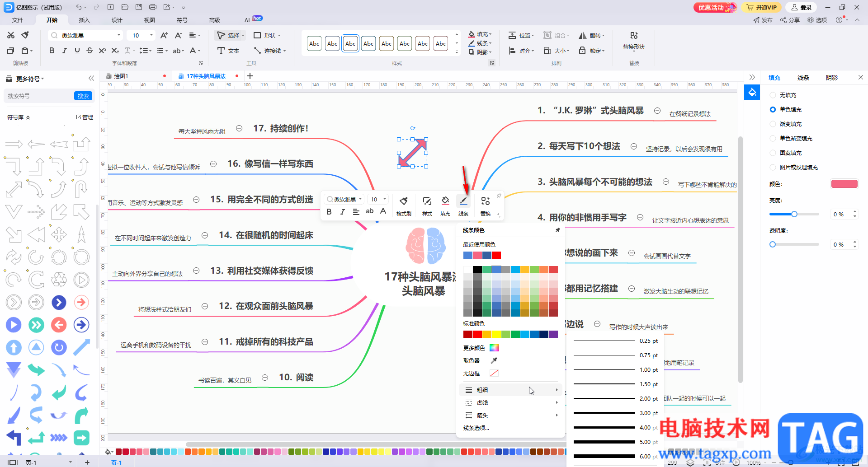
Task: Click the fill color swatch in panel
Action: 844,184
